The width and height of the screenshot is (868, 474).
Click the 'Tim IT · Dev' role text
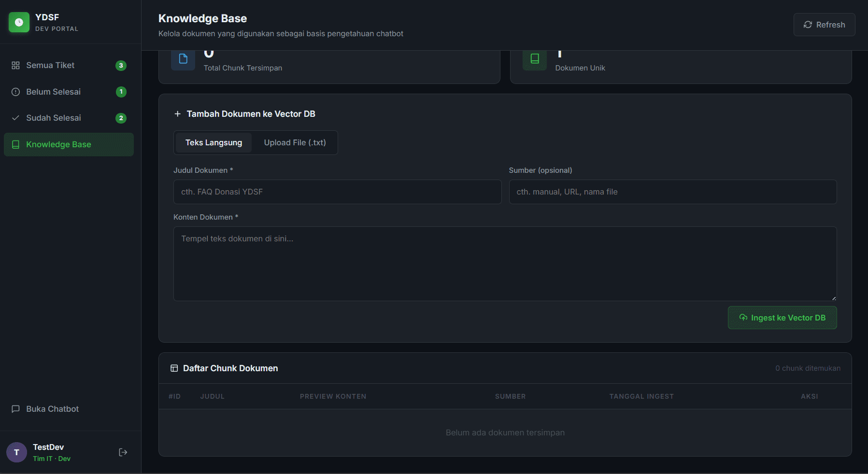tap(52, 459)
